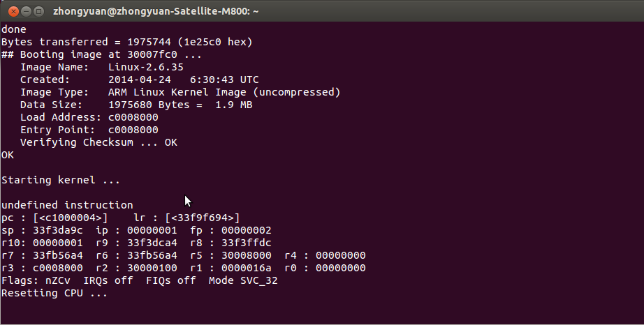The image size is (644, 325).
Task: Click 'IRQs off' text
Action: pos(108,280)
